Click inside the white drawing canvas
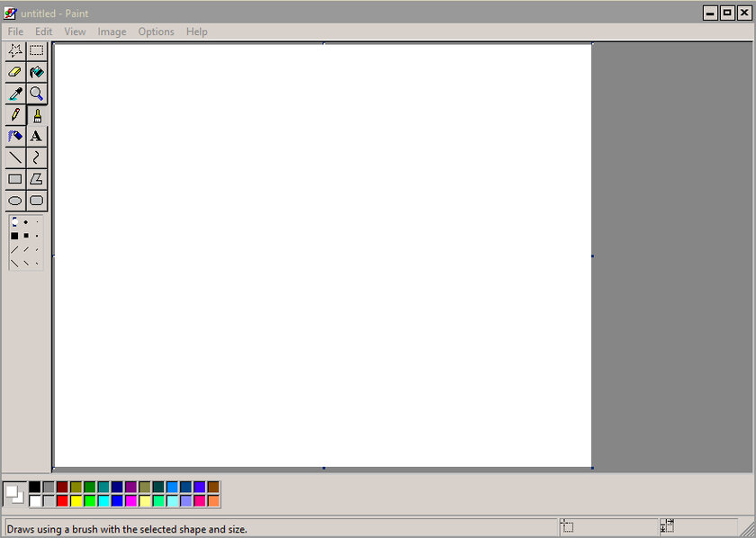Screen dimensions: 756x538 (322, 256)
